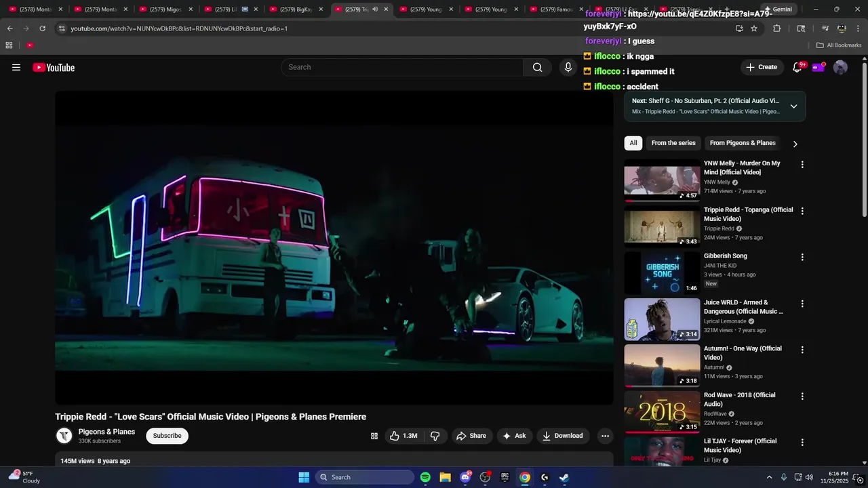
Task: Open options for Juice WRLD Armed & Dangerous
Action: (802, 304)
